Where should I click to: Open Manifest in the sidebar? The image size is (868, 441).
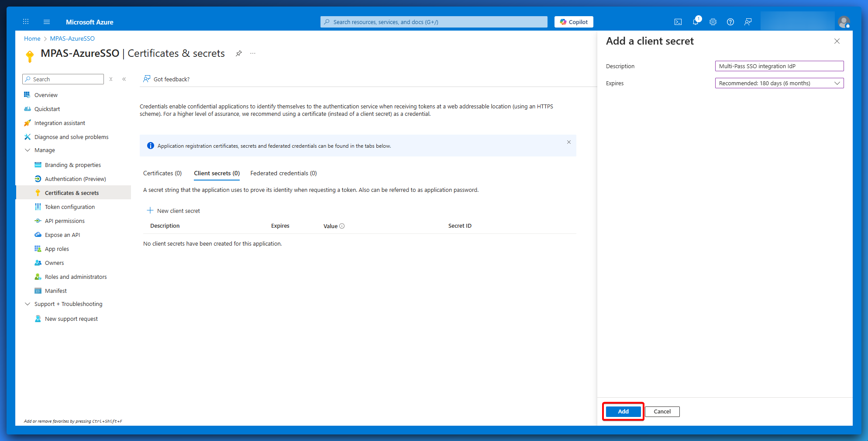pyautogui.click(x=56, y=291)
